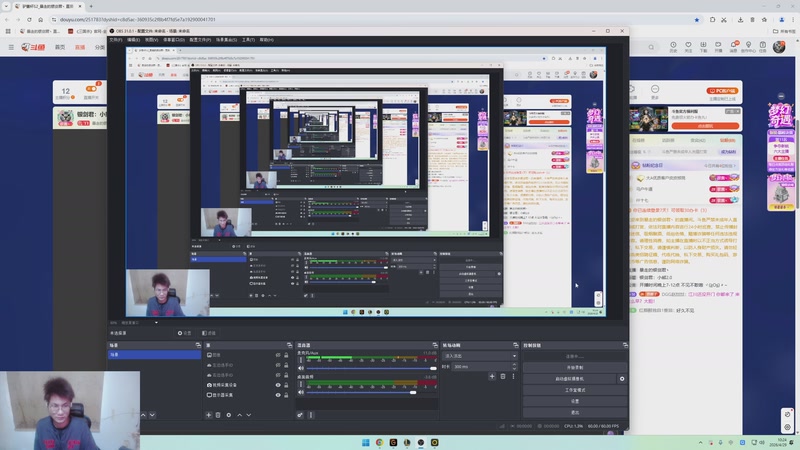Remove transition with trash icon
The height and width of the screenshot is (450, 800).
click(503, 377)
